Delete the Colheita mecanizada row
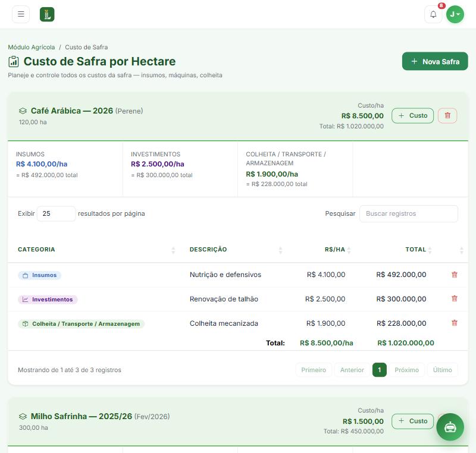This screenshot has width=476, height=453. [x=455, y=323]
